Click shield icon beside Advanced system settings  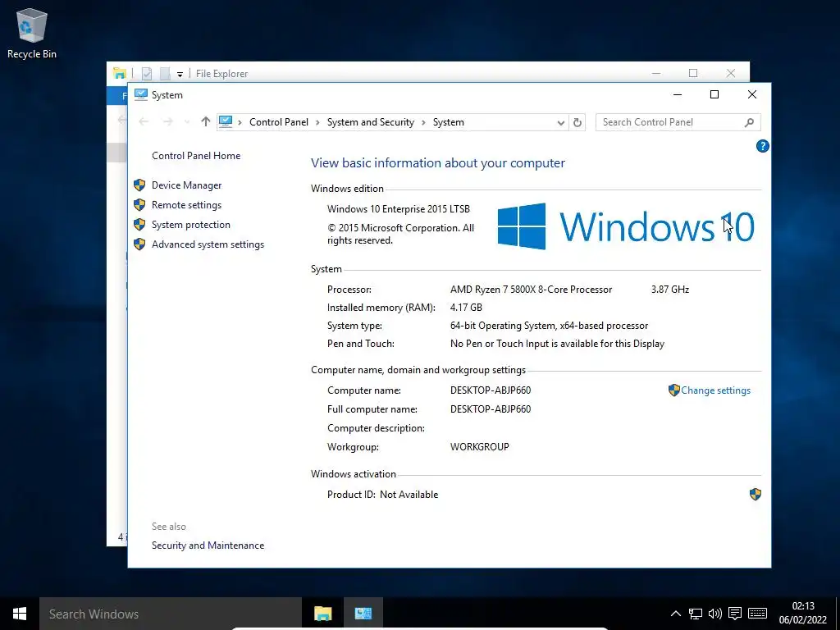[139, 244]
